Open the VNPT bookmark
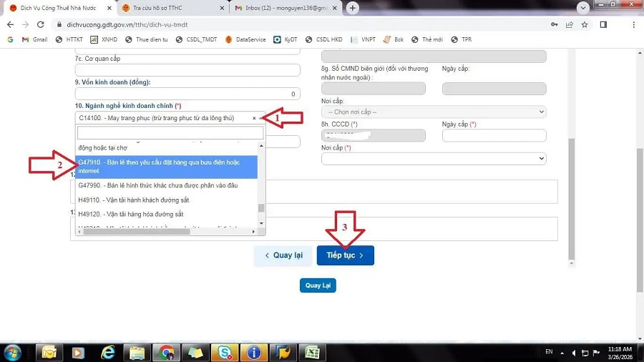The image size is (644, 362). tap(363, 39)
